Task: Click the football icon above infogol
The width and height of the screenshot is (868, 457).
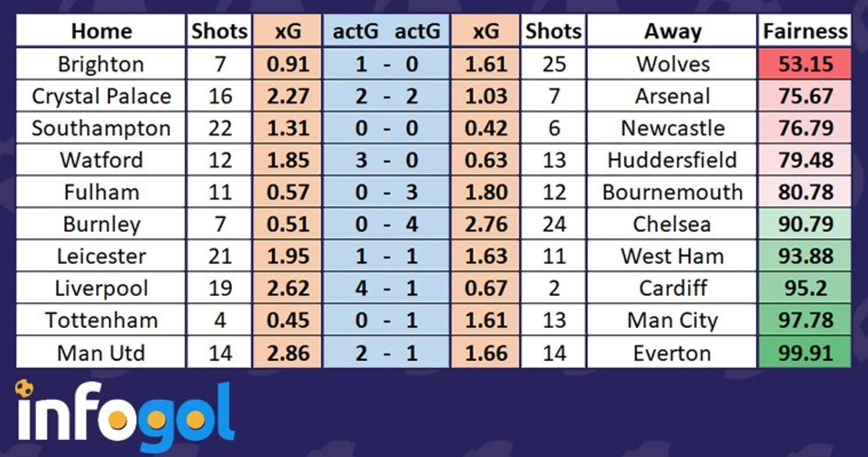Action: [24, 389]
